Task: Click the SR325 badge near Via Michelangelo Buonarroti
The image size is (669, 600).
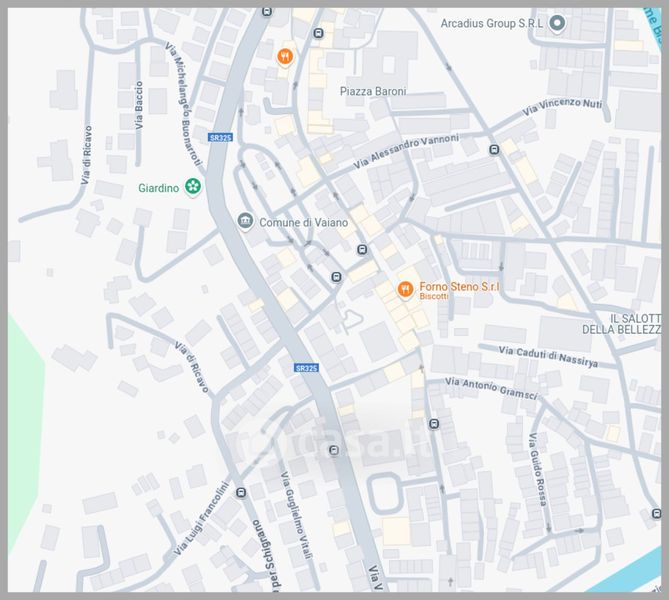Action: coord(221,137)
